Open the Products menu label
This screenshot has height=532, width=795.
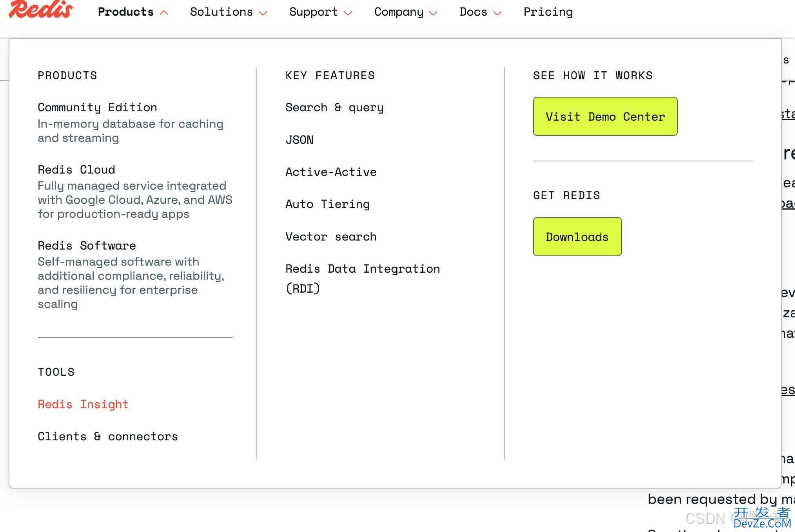(126, 12)
